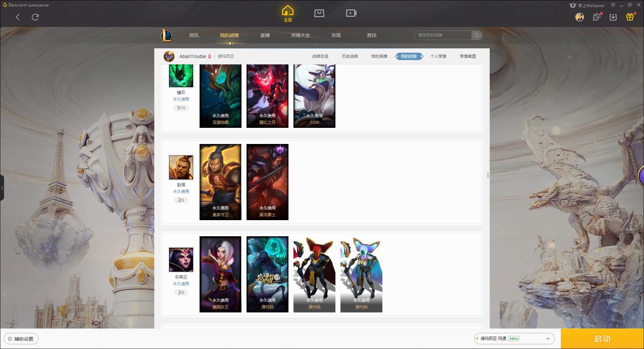Open the hamburger main menu
Image resolution: width=644 pixels, height=349 pixels.
click(613, 5)
